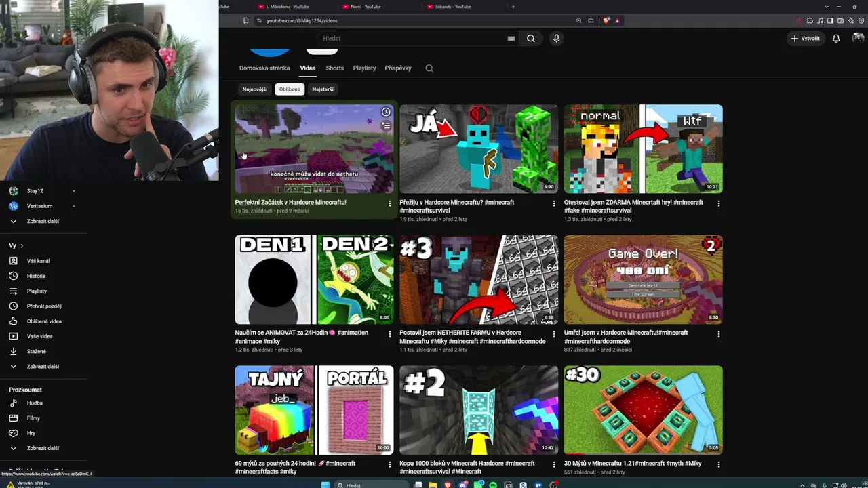Image resolution: width=868 pixels, height=488 pixels.
Task: Add hovered video to queue
Action: tap(386, 125)
